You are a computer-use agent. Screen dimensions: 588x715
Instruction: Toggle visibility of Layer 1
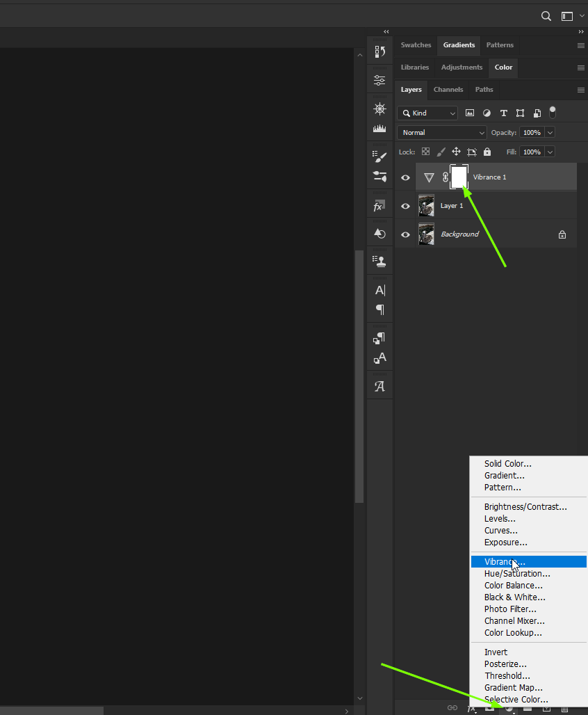pos(405,206)
